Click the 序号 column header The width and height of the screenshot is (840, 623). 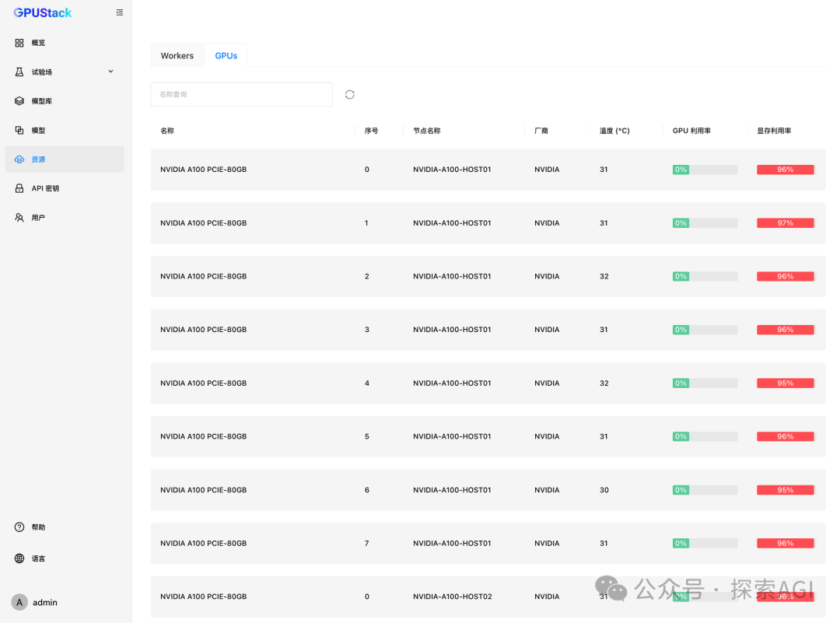tap(371, 131)
